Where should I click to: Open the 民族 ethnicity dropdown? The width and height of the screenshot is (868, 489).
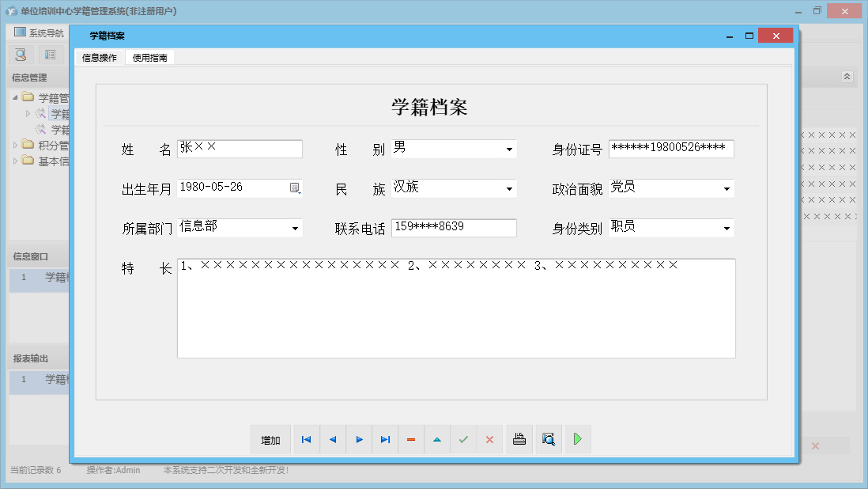[511, 188]
